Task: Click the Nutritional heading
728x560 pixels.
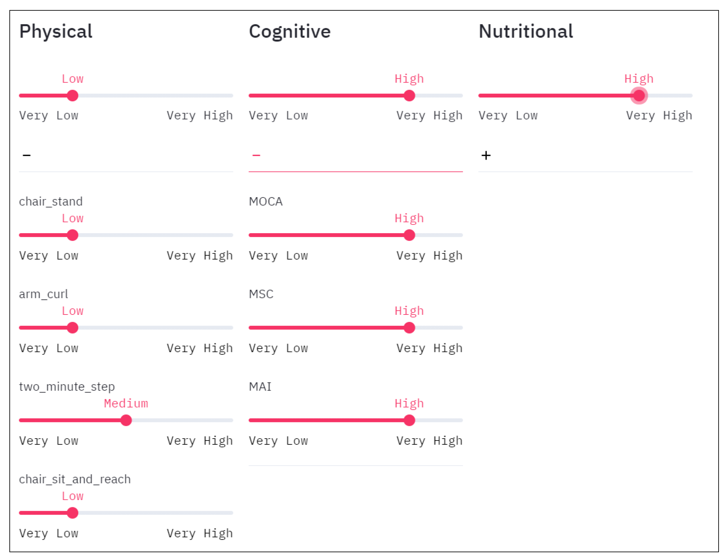Action: pyautogui.click(x=526, y=32)
